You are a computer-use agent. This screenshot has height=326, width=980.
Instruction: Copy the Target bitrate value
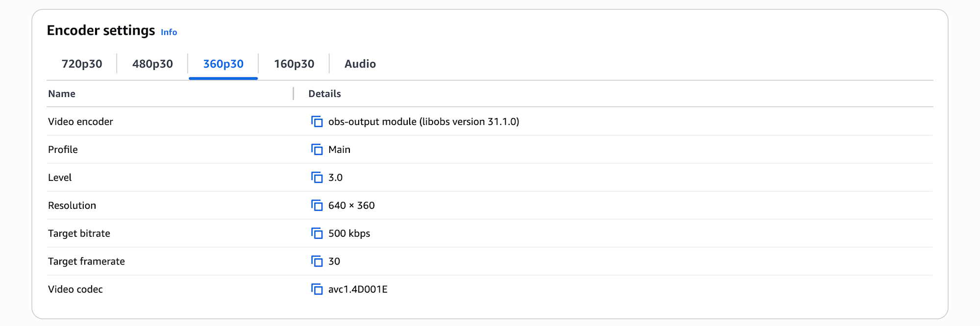tap(317, 233)
